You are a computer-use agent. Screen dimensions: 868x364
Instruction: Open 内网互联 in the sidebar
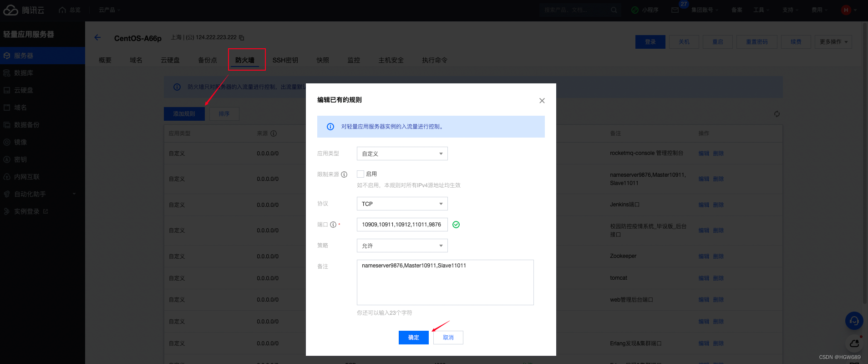point(42,177)
